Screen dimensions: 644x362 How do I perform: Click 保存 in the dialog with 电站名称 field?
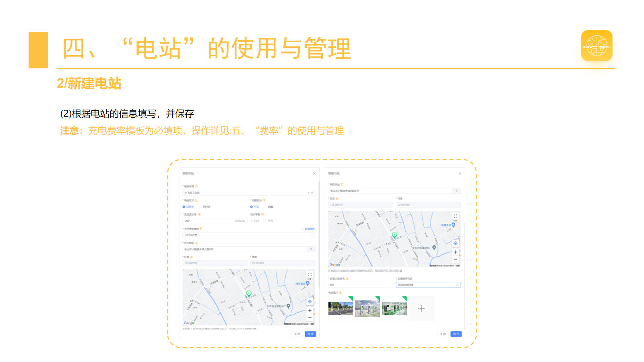[x=310, y=334]
